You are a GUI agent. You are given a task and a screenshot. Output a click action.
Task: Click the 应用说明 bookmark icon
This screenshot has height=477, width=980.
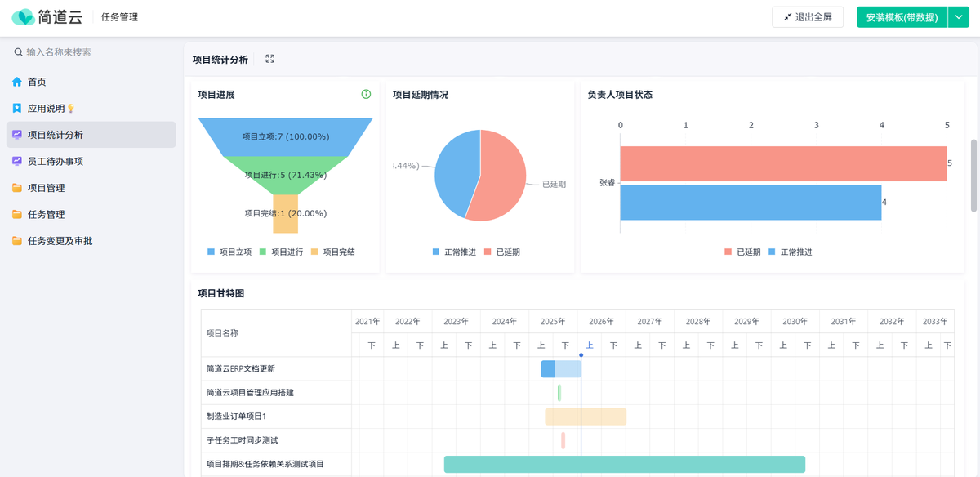tap(17, 108)
